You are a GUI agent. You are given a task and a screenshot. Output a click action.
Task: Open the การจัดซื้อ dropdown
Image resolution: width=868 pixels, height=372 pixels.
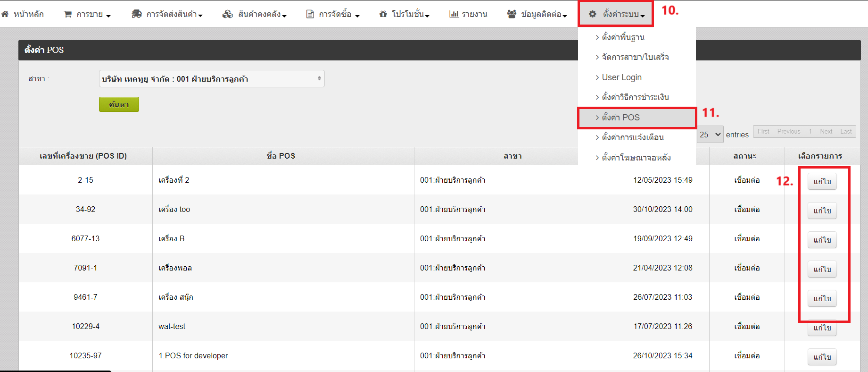(x=333, y=14)
